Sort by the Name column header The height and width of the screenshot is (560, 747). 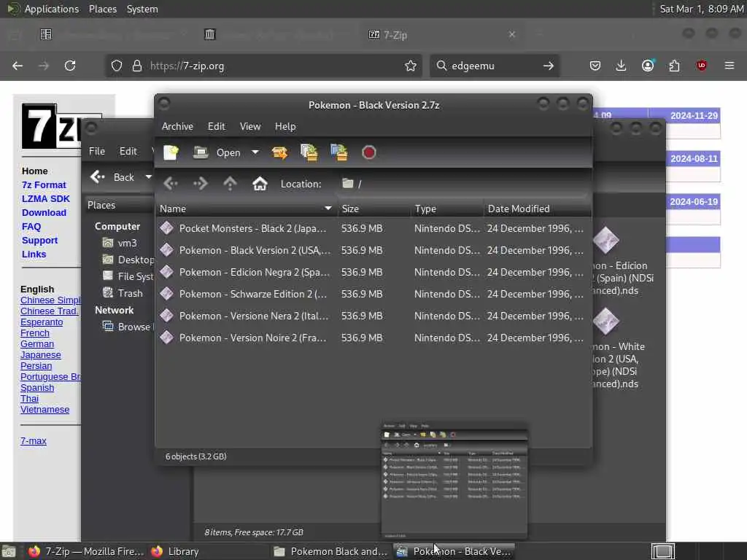click(247, 209)
